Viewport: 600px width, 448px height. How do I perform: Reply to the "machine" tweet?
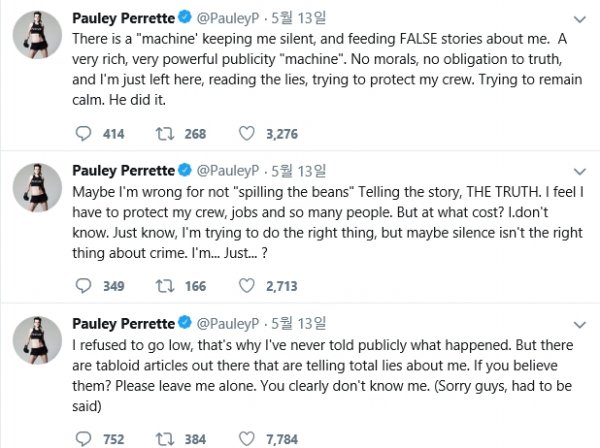84,132
